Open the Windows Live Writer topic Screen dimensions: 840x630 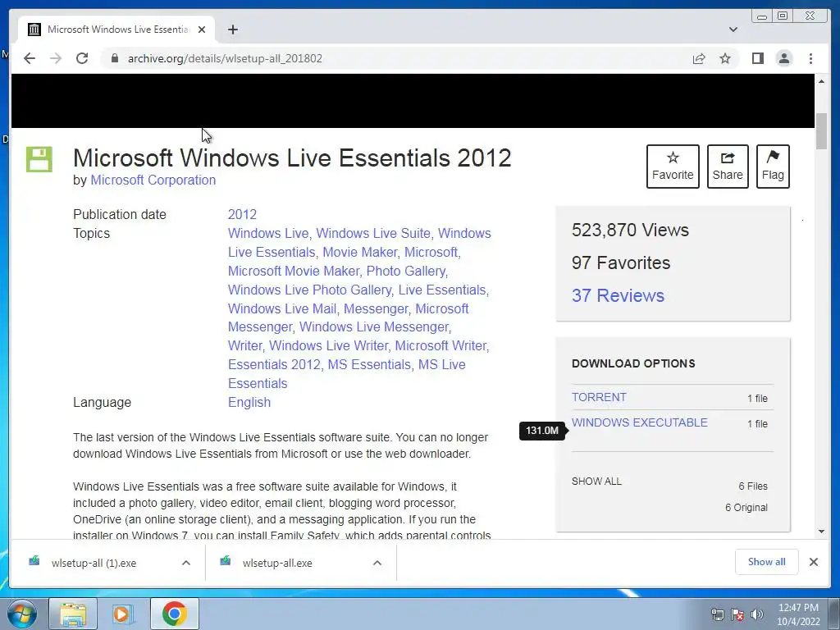pyautogui.click(x=328, y=345)
